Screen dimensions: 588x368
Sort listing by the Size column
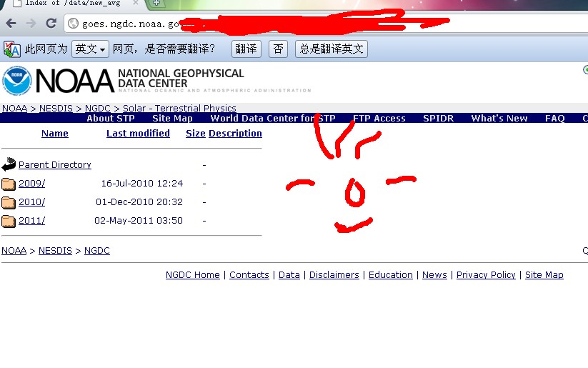[x=195, y=133]
